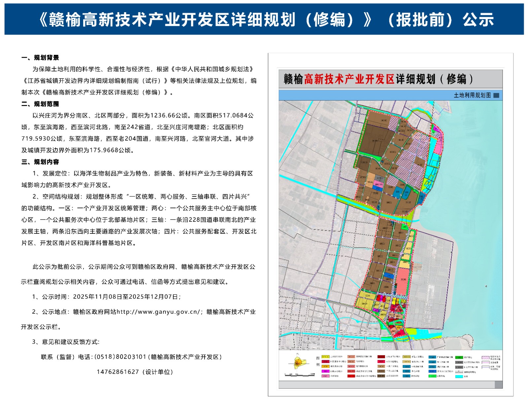
Task: Pick the magenta 0801 legend swatch
Action: click(x=325, y=371)
